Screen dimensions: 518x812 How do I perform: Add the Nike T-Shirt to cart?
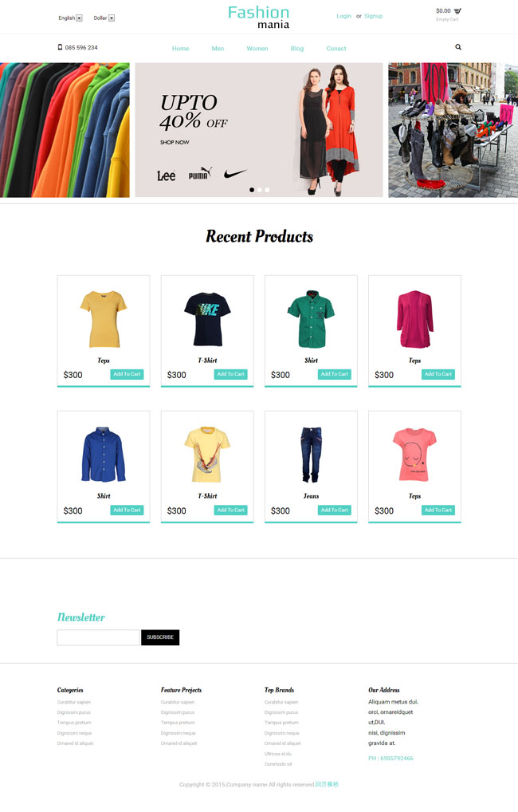click(231, 374)
